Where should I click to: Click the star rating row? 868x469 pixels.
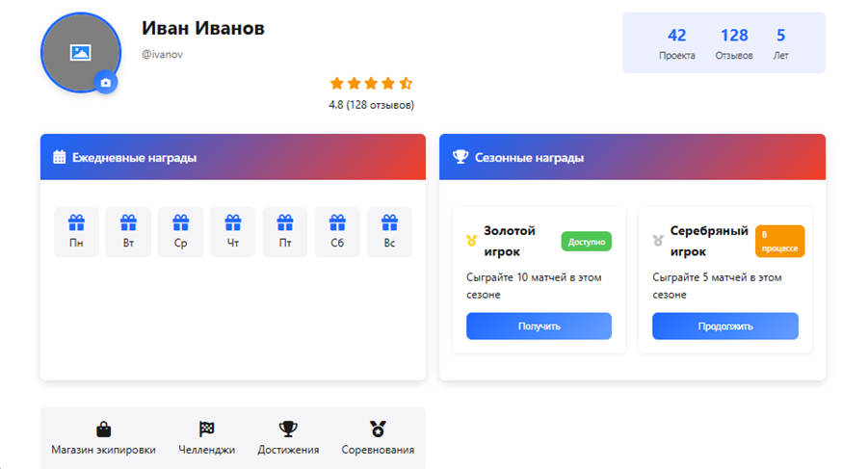(371, 84)
